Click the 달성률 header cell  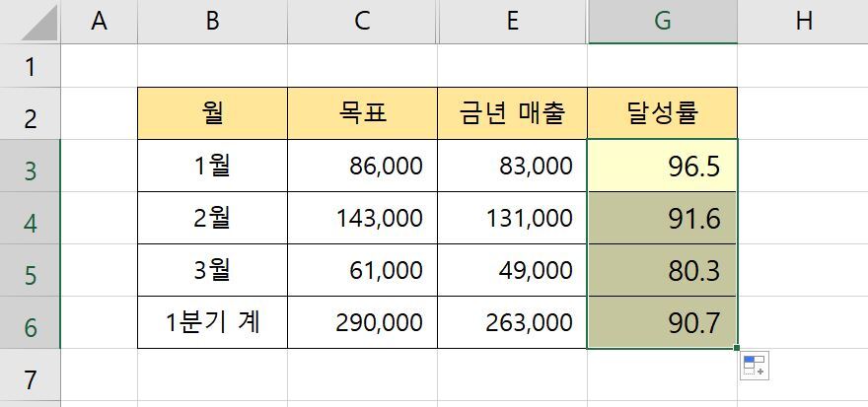coord(663,113)
